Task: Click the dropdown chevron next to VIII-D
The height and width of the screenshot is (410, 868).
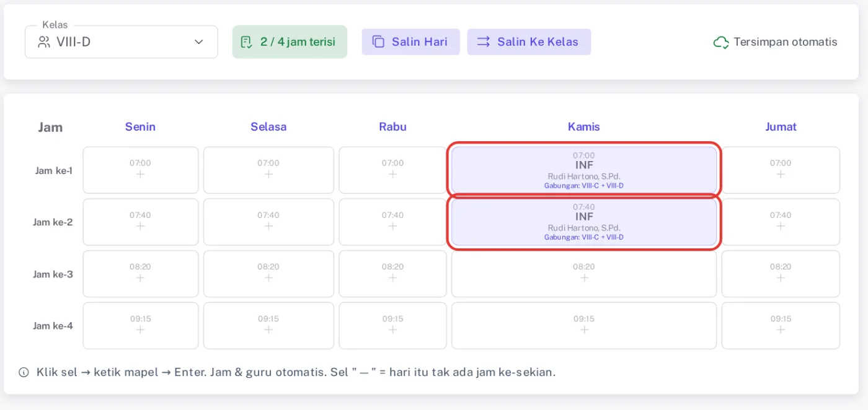Action: 198,42
